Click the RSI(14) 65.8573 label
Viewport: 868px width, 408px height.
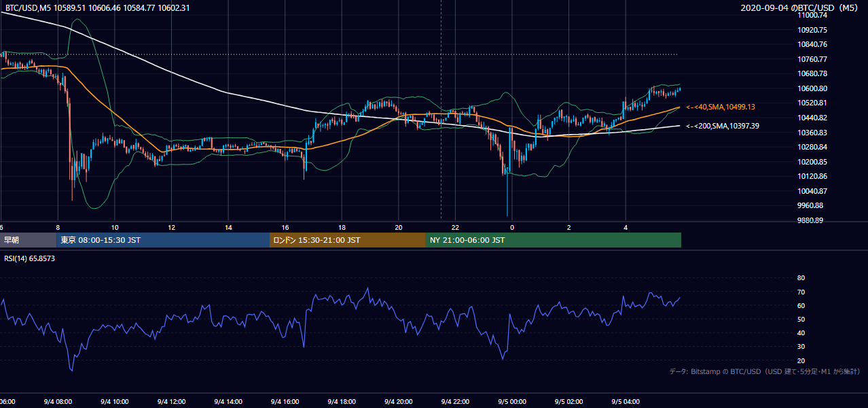pos(29,258)
